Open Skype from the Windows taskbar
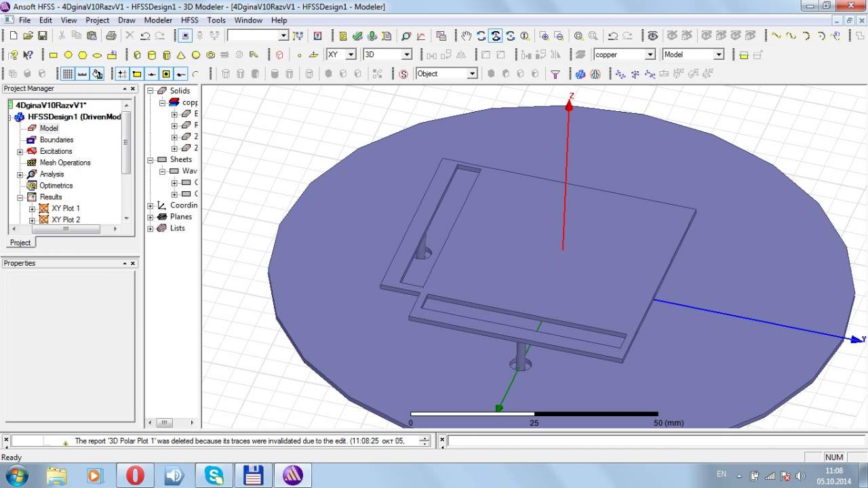The image size is (868, 488). (x=214, y=475)
